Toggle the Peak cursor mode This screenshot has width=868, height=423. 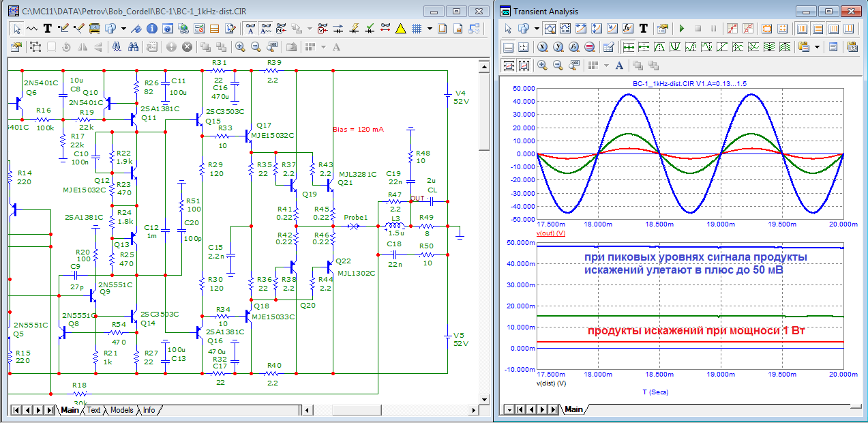(x=660, y=47)
